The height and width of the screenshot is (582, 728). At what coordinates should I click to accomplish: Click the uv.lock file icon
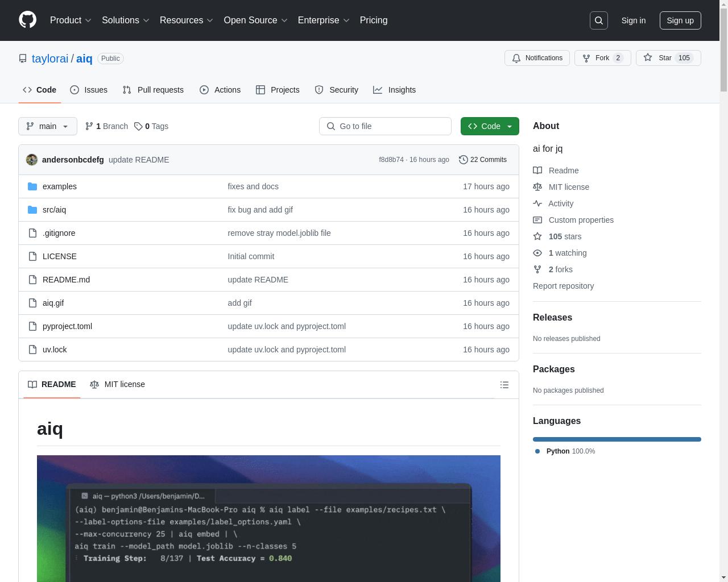point(32,350)
